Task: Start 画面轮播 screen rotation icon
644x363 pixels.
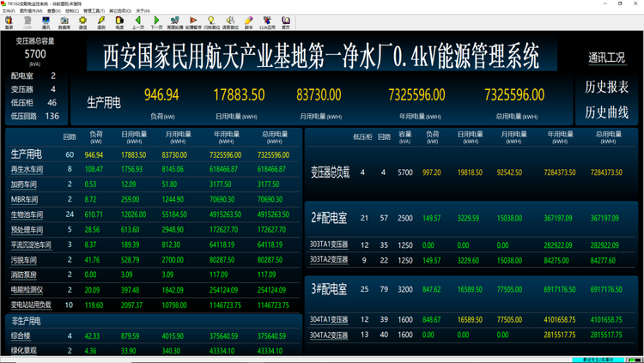Action: point(175,22)
